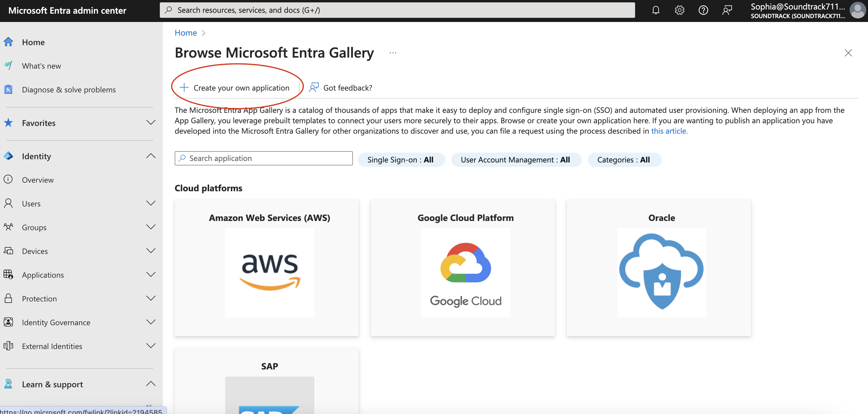Click the What's new flag icon
868x414 pixels.
coord(8,65)
